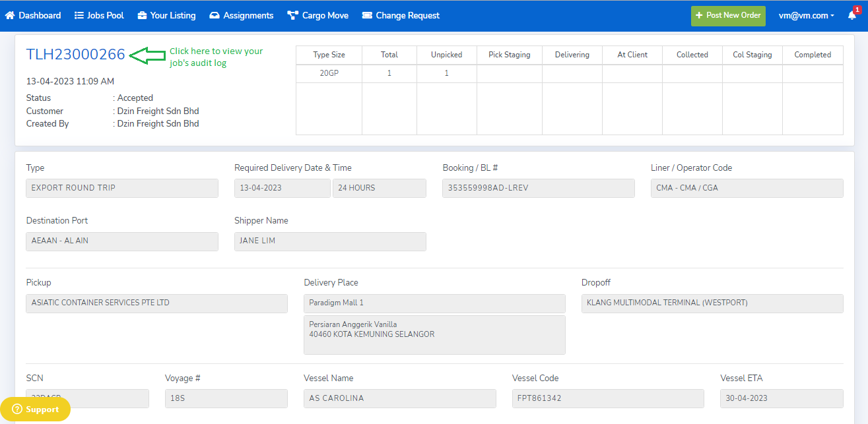Click the Dropoff location field
Screen dimensions: 868x424
(x=712, y=303)
